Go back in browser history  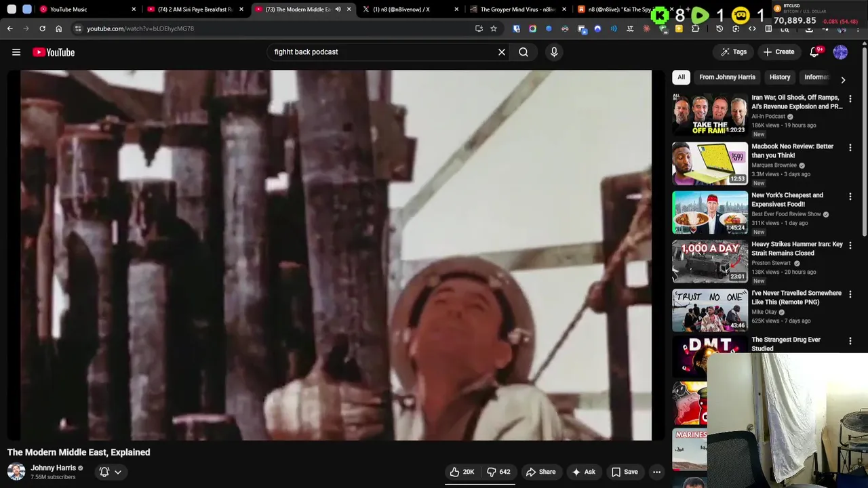(9, 28)
